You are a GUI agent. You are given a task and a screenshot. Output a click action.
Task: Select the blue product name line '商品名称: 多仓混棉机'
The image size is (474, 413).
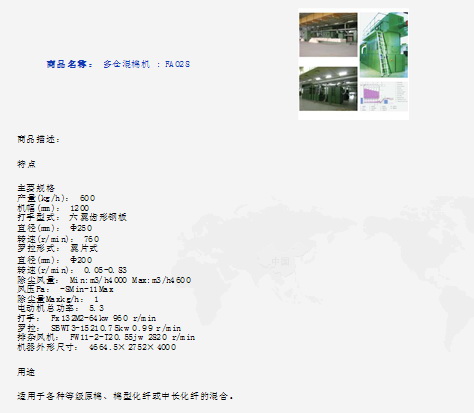tap(118, 64)
